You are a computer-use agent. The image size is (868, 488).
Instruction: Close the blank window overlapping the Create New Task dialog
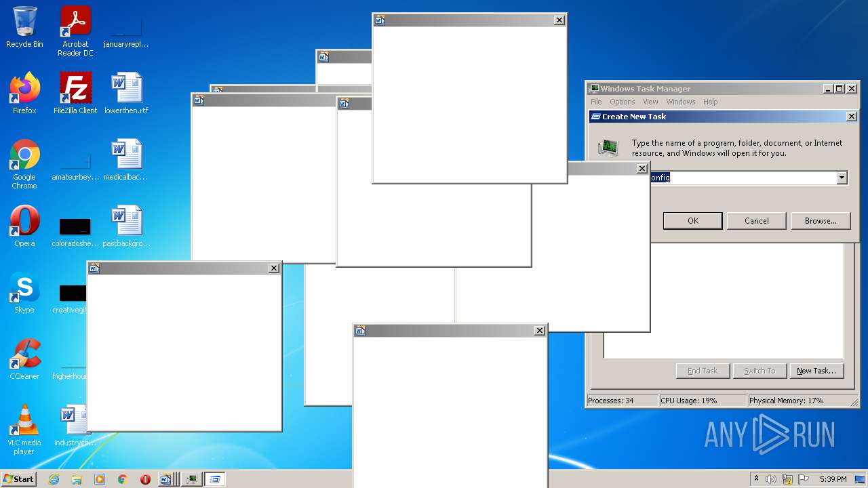point(642,169)
